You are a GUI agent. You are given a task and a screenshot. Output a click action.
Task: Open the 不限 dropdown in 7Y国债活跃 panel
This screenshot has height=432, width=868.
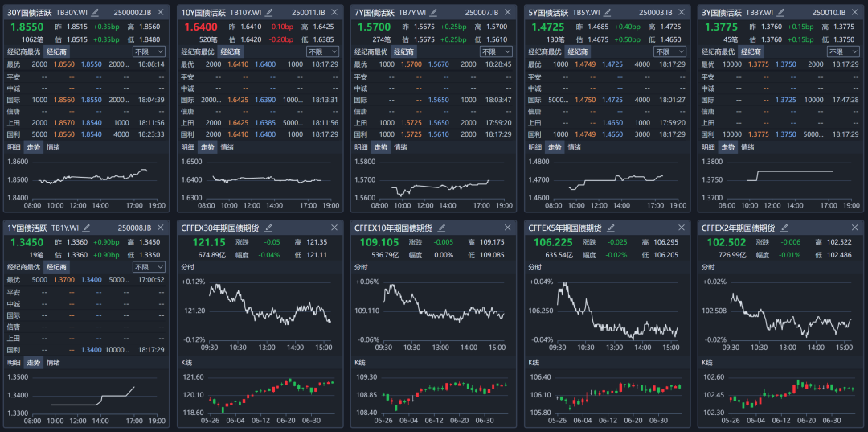[496, 51]
